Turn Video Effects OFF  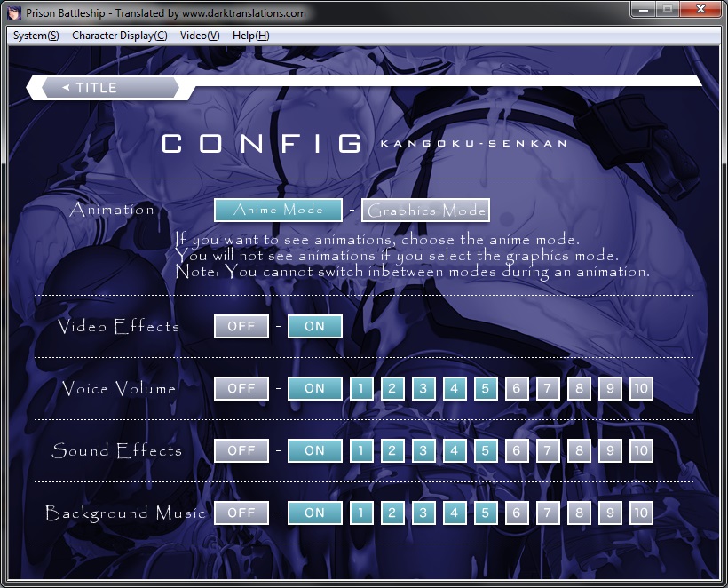241,326
